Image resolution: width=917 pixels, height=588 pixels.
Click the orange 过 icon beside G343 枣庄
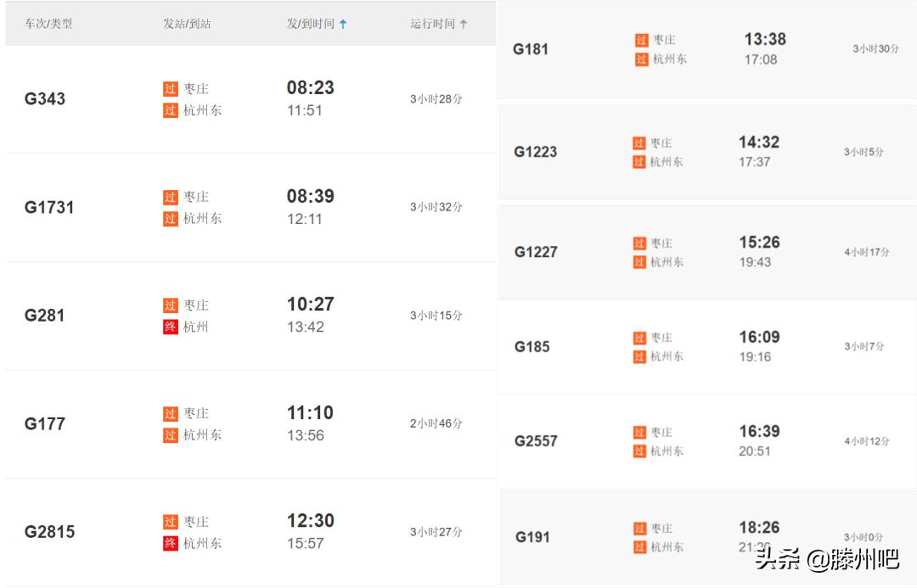(170, 88)
